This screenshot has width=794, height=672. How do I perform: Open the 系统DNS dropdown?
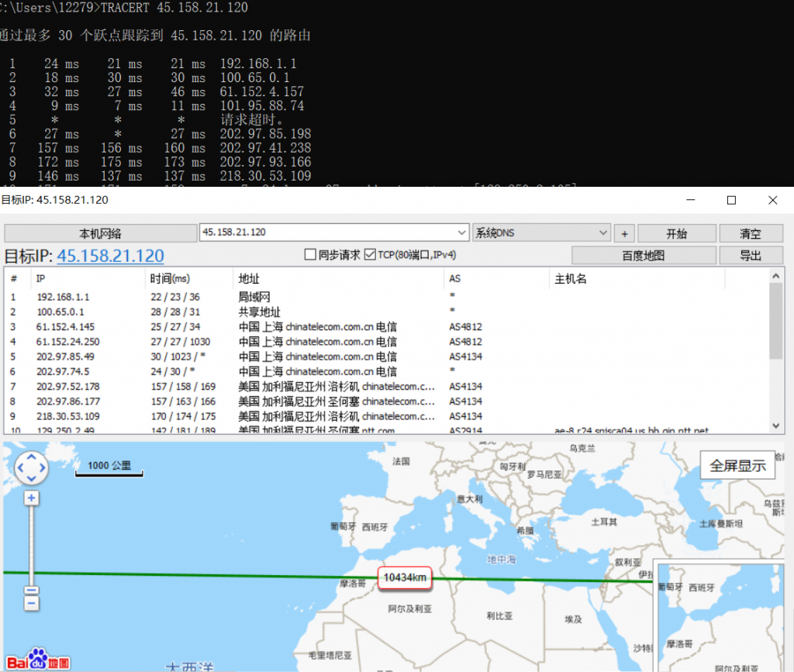tap(603, 233)
